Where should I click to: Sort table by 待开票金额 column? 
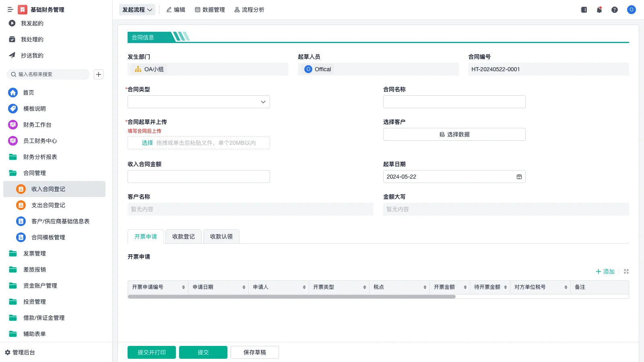coord(506,287)
